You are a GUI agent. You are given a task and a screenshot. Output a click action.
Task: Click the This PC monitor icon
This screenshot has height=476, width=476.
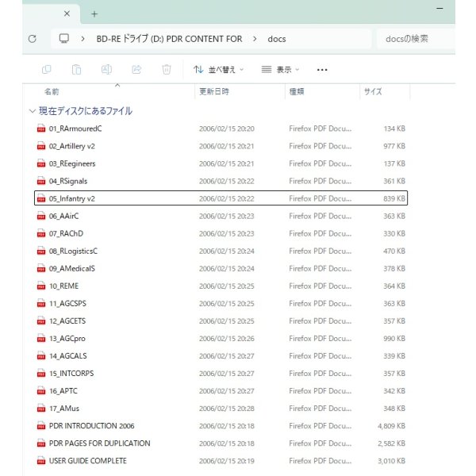pos(64,39)
